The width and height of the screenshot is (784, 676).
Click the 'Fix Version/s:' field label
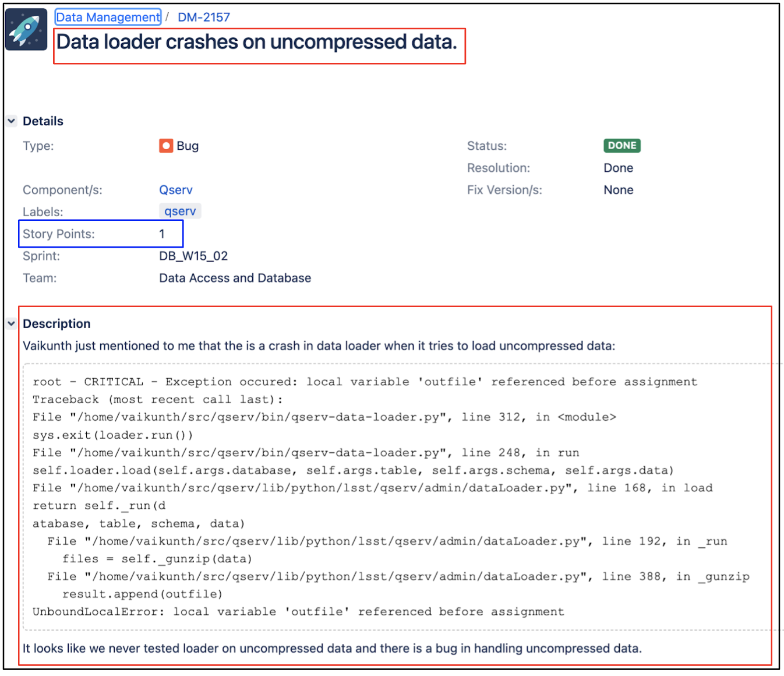click(504, 190)
